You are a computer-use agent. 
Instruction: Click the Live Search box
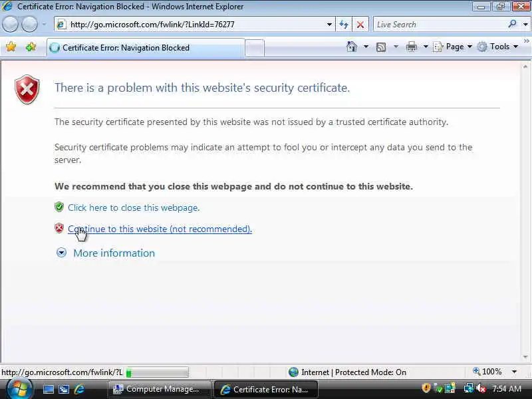440,25
